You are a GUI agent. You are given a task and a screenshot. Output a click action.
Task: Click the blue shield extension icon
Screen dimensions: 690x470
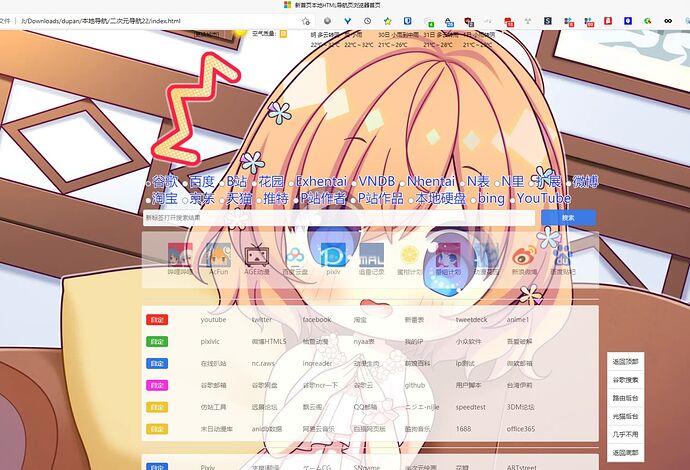coord(407,21)
